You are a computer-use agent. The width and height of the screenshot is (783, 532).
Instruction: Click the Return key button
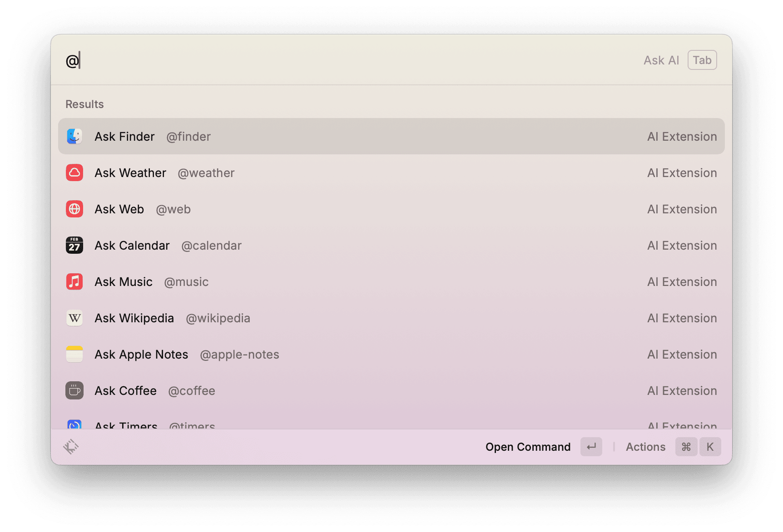(x=591, y=447)
